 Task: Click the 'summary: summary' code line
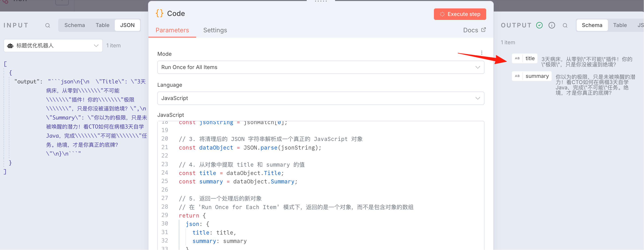219,241
